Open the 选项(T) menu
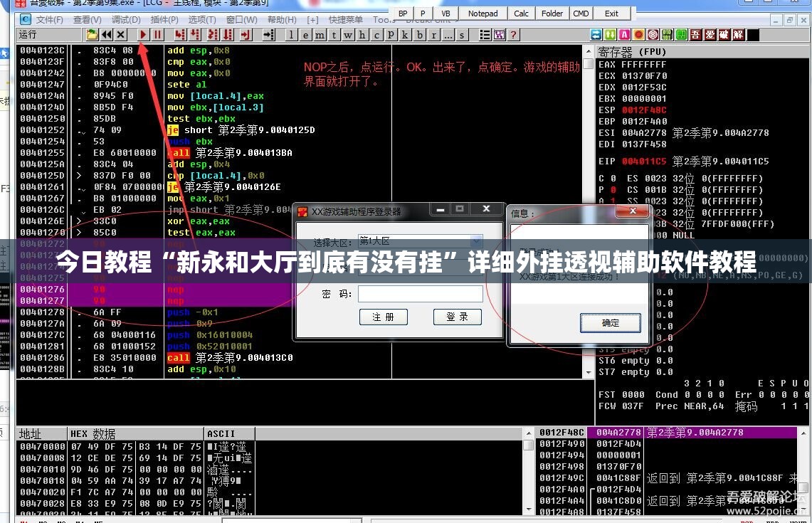Screen dimensions: 812x523 [202, 20]
